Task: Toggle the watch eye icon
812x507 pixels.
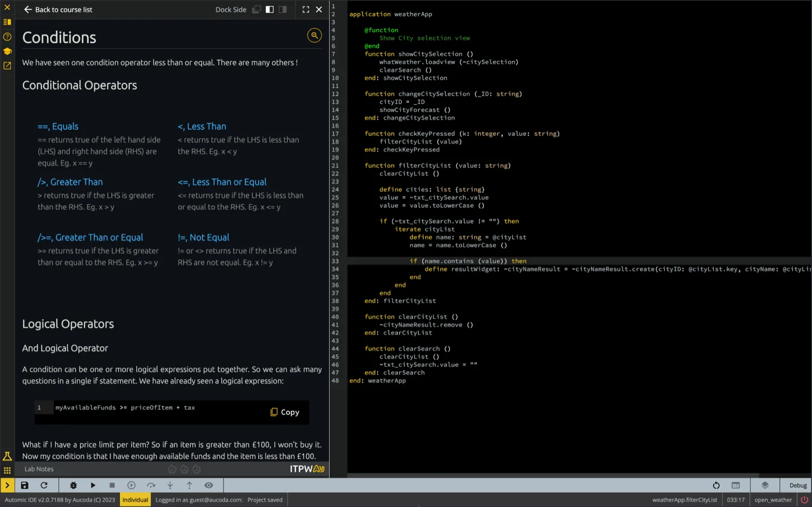Action: click(x=209, y=485)
